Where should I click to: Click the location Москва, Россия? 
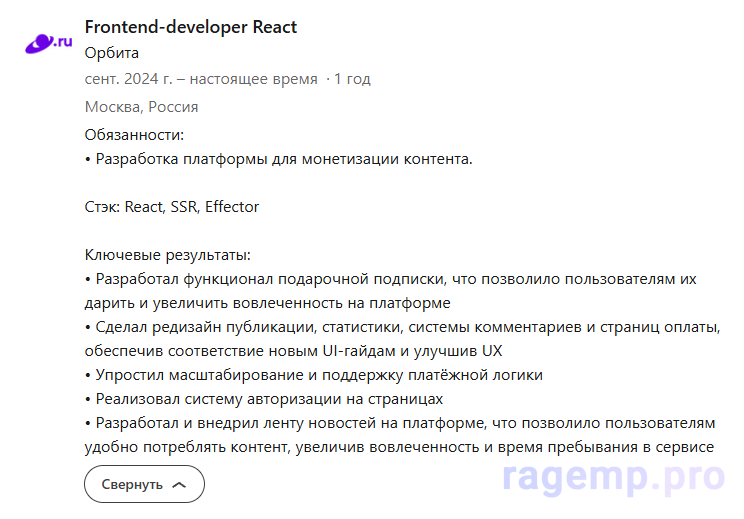141,106
